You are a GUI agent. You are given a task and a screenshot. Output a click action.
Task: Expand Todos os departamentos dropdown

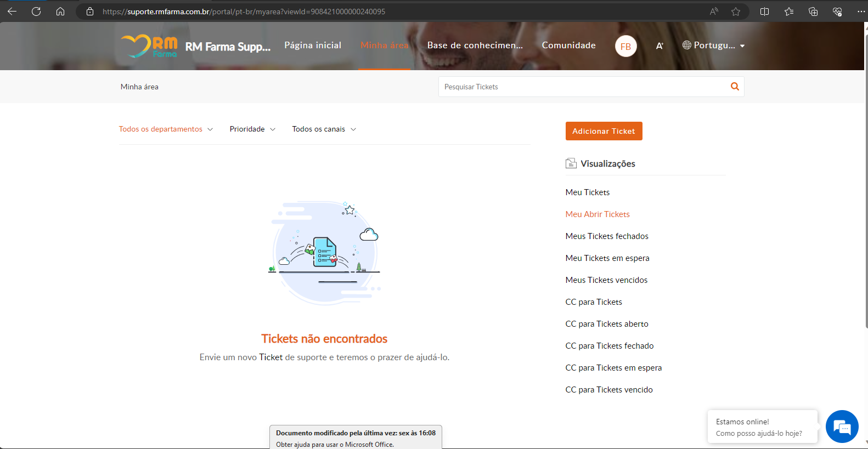(166, 129)
